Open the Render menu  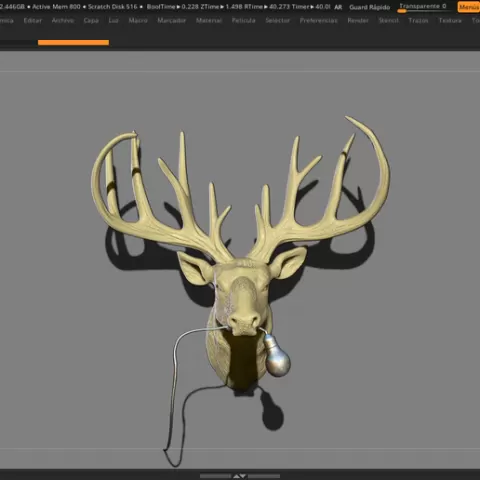point(358,20)
